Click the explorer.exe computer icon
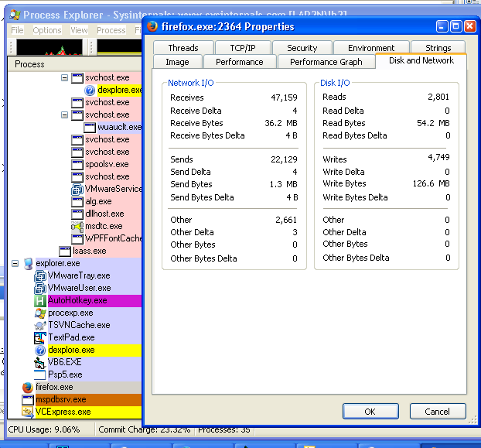 (28, 264)
